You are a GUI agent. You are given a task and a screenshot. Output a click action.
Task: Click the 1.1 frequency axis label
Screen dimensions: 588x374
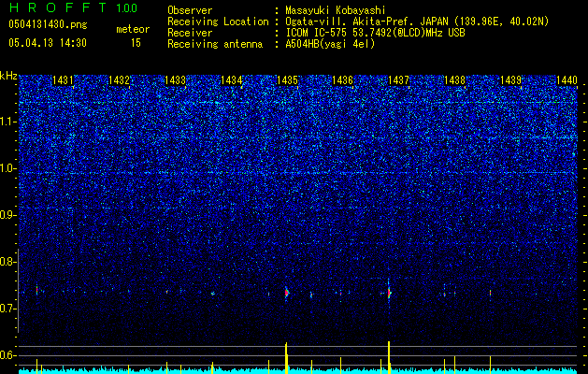pyautogui.click(x=7, y=122)
